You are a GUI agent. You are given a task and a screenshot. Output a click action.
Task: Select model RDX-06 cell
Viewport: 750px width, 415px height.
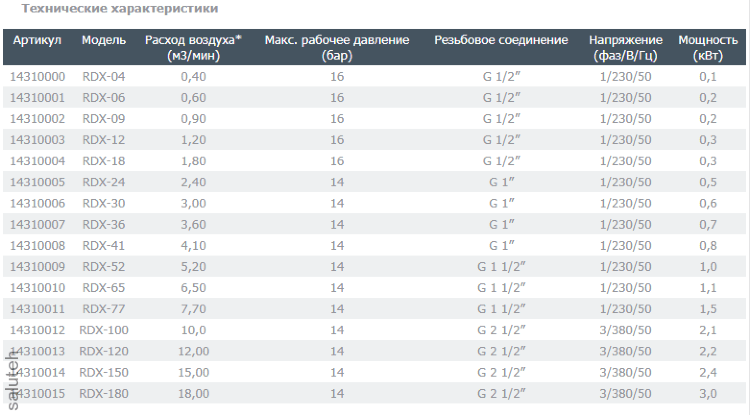[103, 98]
